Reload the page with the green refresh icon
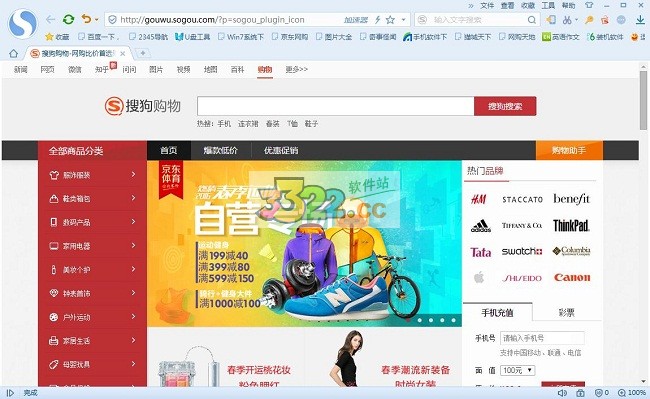This screenshot has height=399, width=650. click(68, 19)
